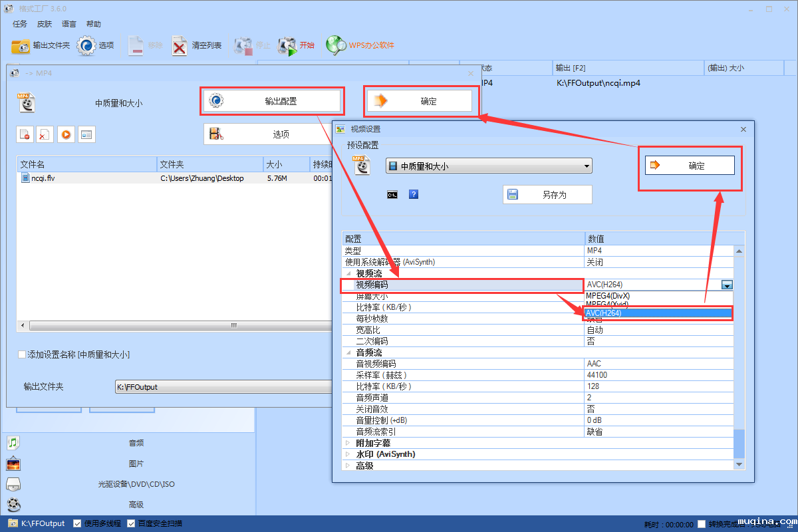
Task: Click the play file icon in MP4 dialog
Action: click(x=66, y=134)
